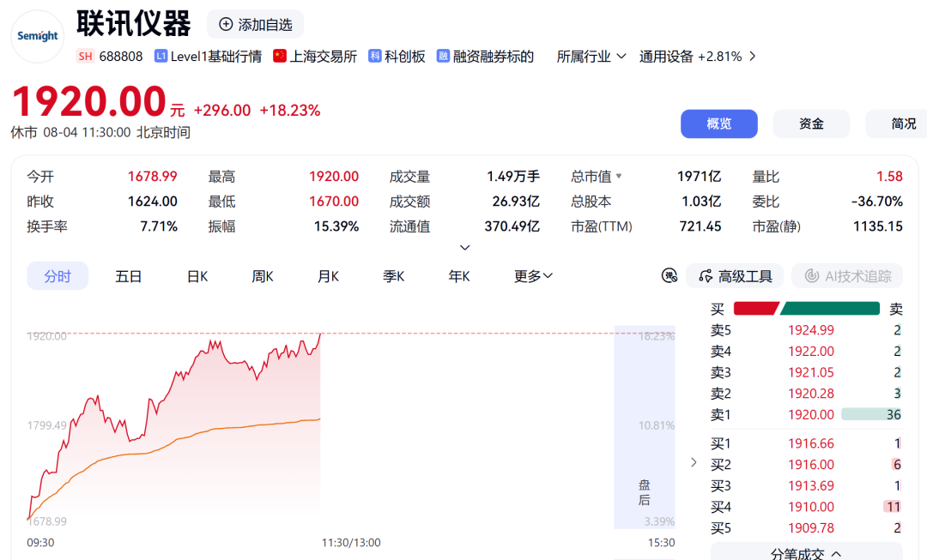927x560 pixels.
Task: Click the 委比 value -36.70%
Action: click(876, 202)
